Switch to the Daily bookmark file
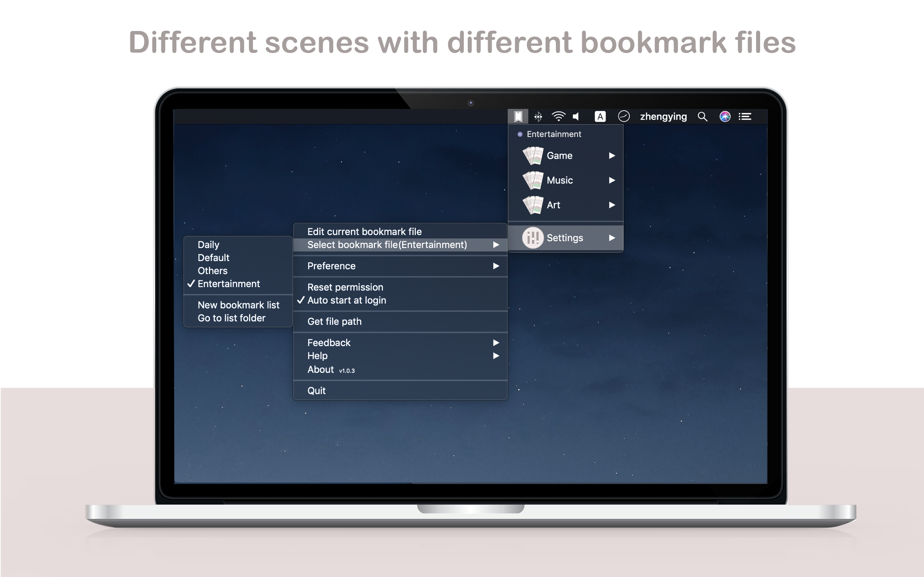 pos(209,245)
